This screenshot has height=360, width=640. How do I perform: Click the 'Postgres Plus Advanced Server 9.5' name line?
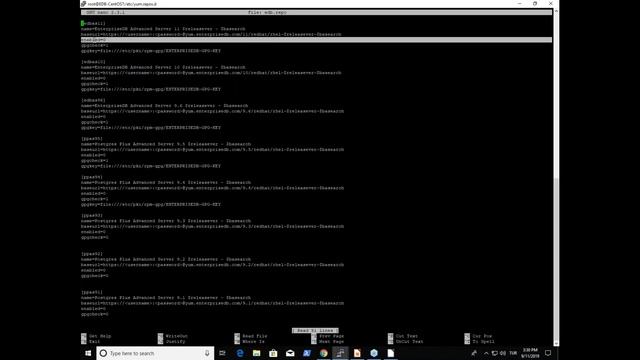166,144
